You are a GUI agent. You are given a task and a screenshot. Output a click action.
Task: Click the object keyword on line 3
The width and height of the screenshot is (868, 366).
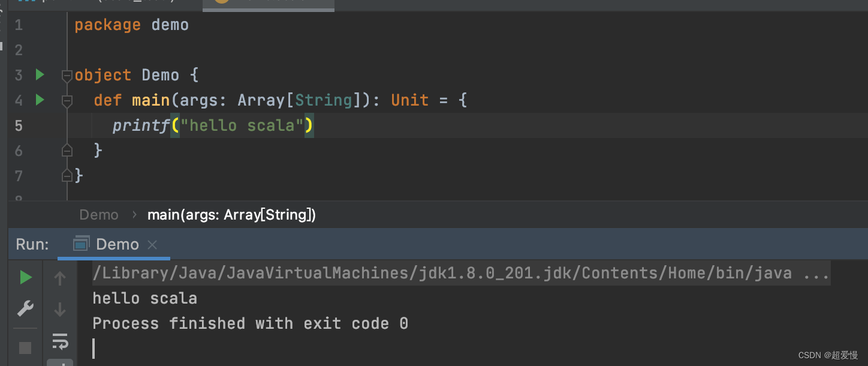point(103,75)
